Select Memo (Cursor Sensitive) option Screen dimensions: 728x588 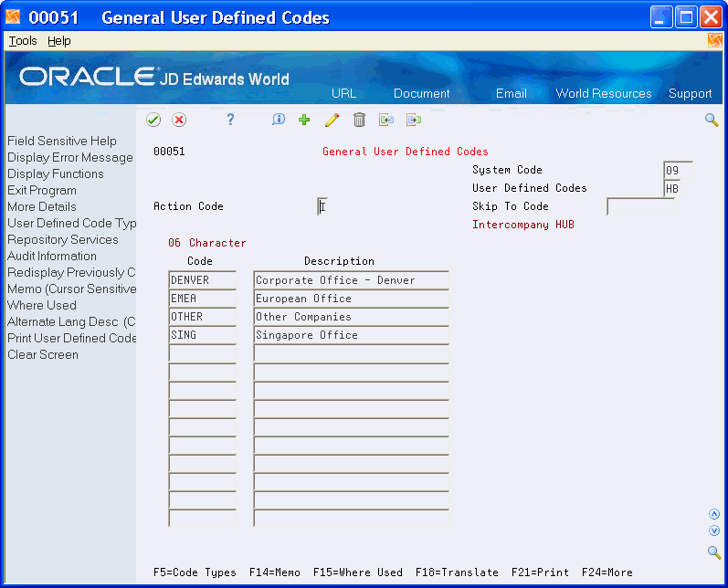tap(71, 289)
